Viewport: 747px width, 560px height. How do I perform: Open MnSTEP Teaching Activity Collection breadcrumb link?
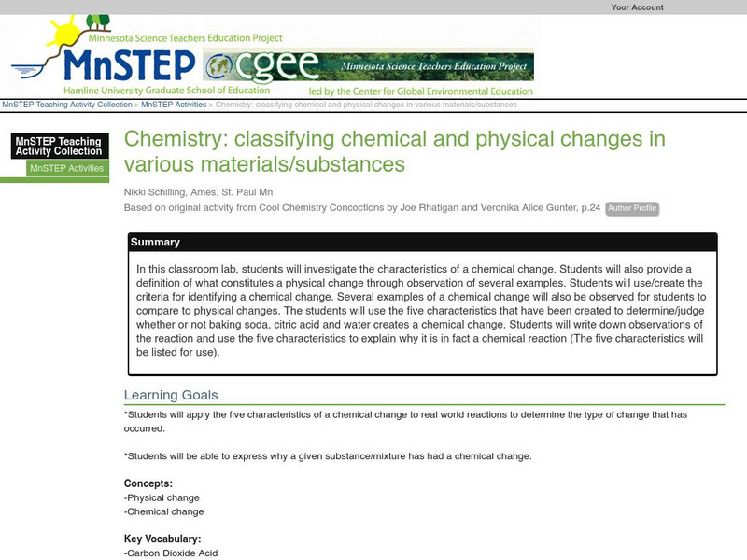tap(67, 105)
